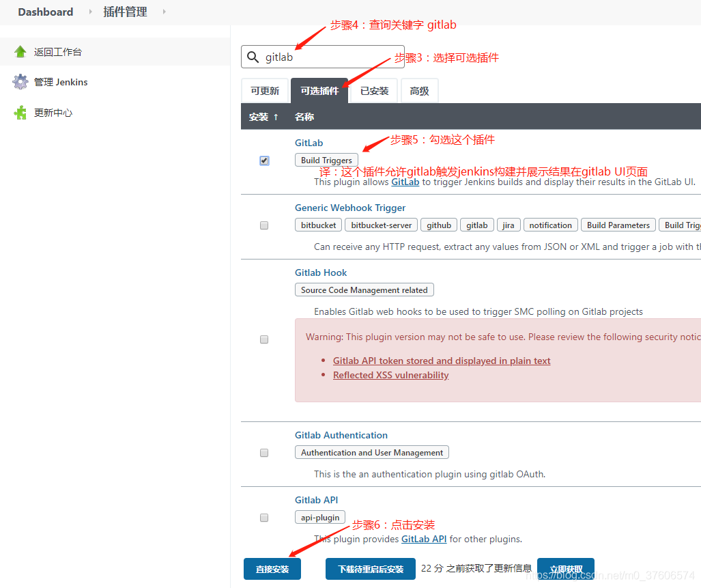This screenshot has width=701, height=588.
Task: Open the Generic Webhook Trigger plugin link
Action: point(350,208)
